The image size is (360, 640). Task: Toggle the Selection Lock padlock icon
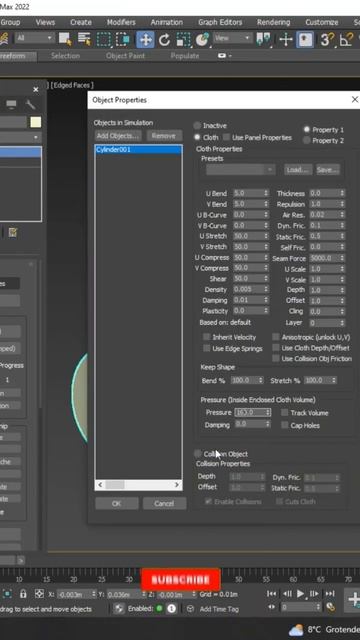point(23,594)
